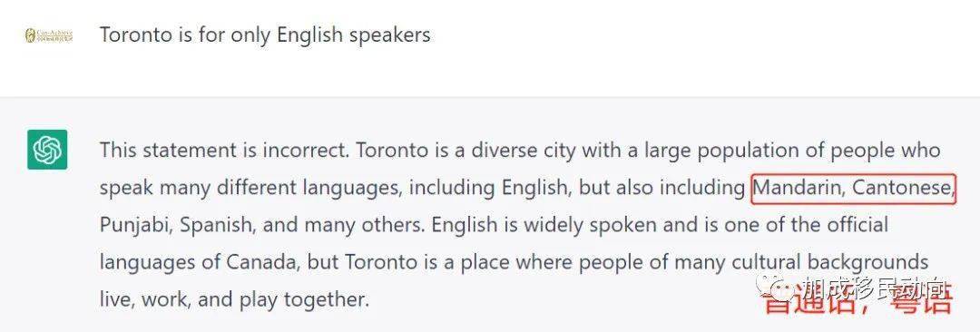Click the word "Mandarin" inside the red box
Viewport: 980px width, 332px height.
point(799,188)
